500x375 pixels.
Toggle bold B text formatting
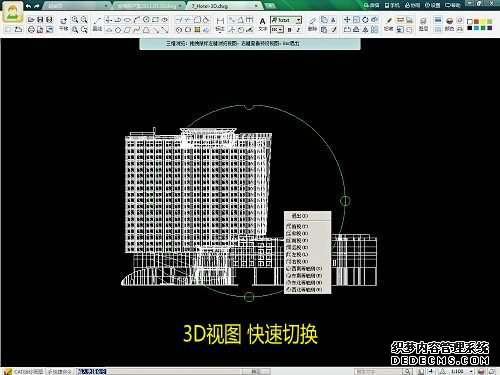(289, 30)
